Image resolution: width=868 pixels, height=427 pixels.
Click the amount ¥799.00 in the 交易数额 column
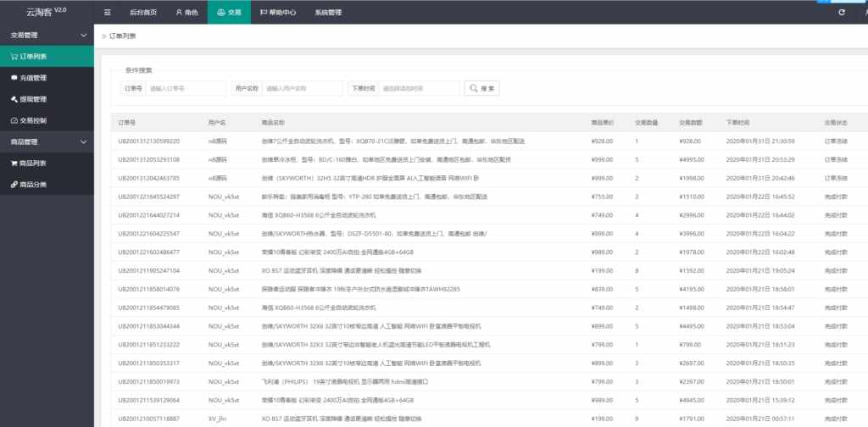(690, 345)
